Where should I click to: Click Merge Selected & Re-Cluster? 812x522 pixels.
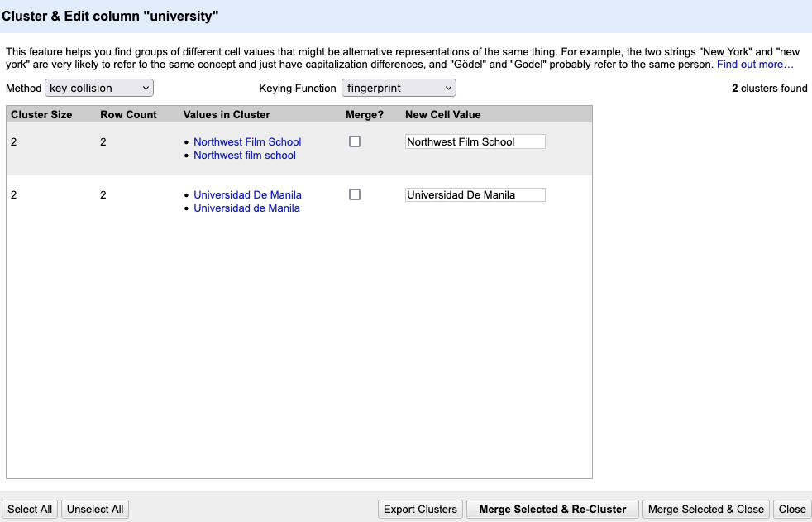coord(552,509)
